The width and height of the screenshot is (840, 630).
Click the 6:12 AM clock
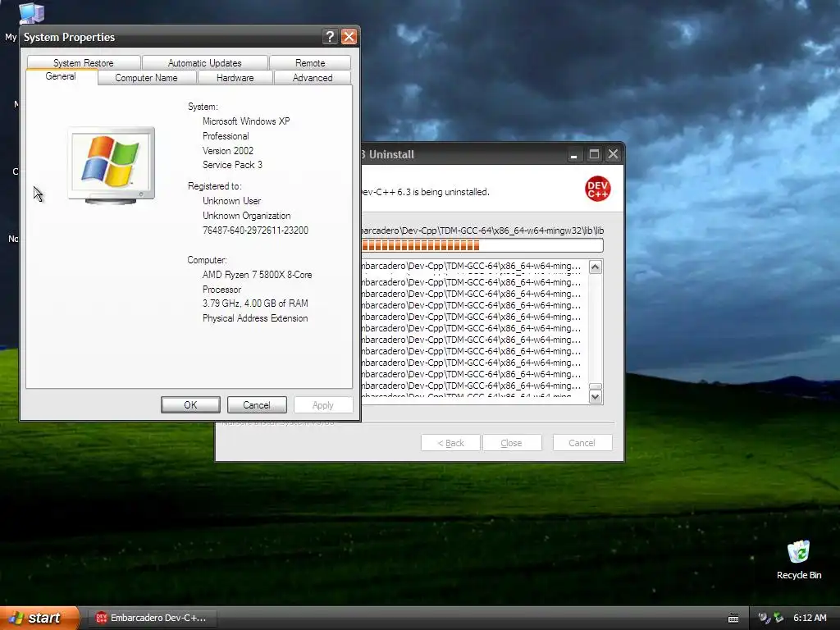tap(810, 618)
